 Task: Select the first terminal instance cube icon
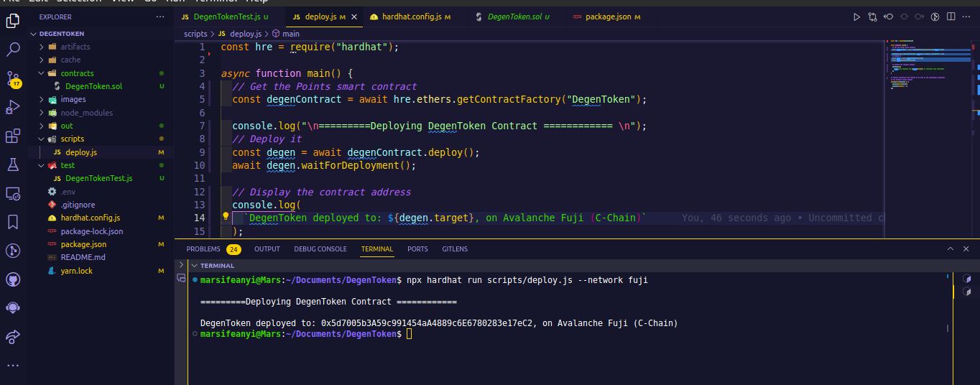[x=967, y=279]
